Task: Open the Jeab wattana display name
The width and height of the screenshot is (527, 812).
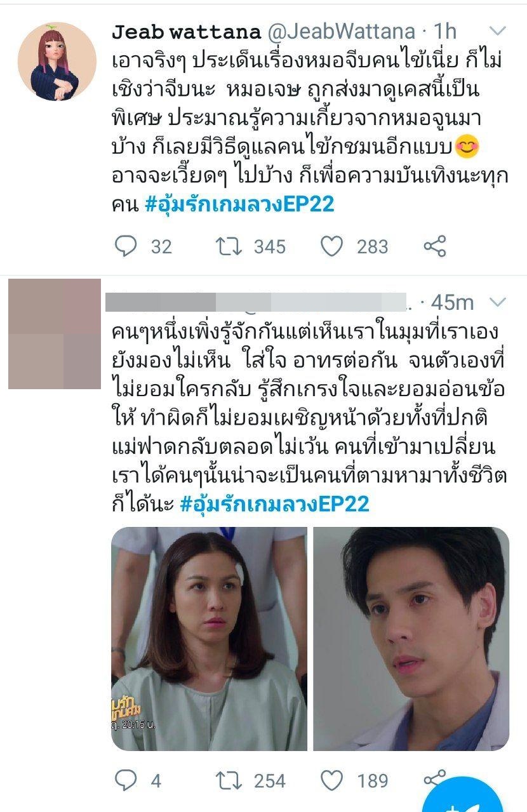Action: tap(186, 31)
